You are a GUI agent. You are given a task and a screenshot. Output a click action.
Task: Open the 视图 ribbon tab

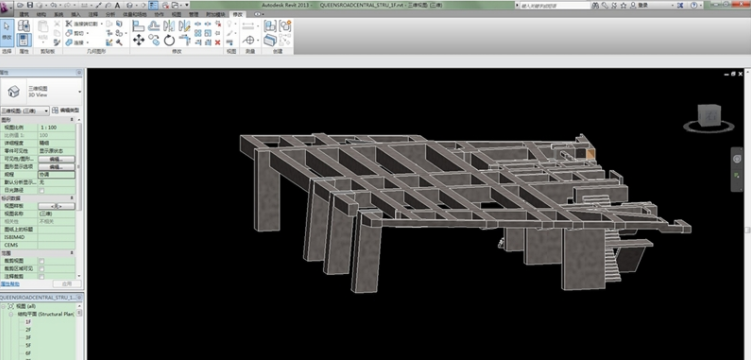pyautogui.click(x=176, y=14)
